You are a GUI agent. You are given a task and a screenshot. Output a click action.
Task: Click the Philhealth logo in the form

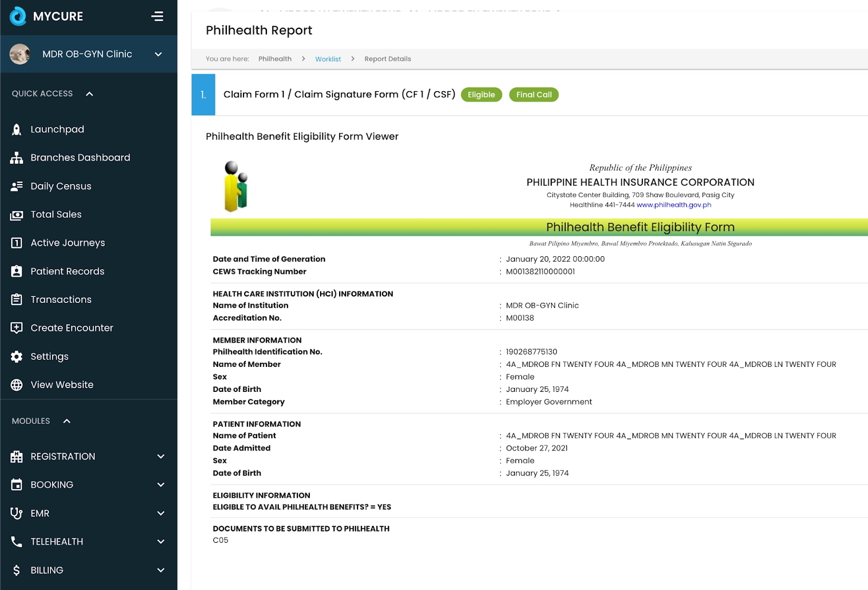pos(236,186)
